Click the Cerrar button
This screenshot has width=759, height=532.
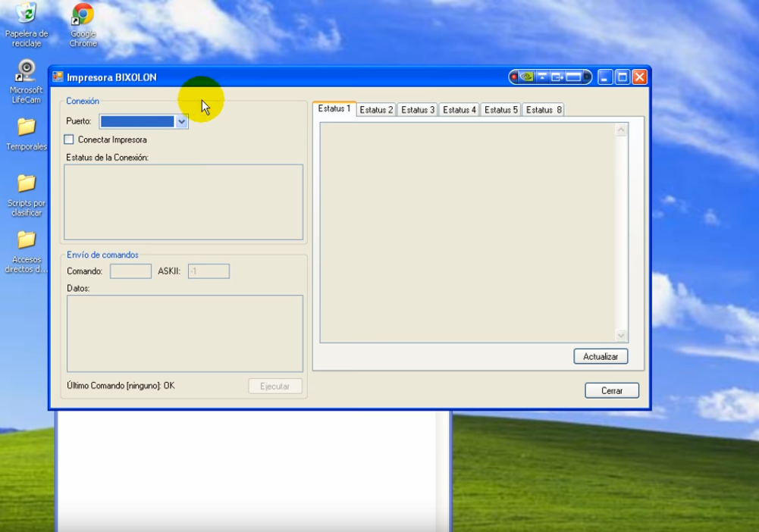(612, 390)
